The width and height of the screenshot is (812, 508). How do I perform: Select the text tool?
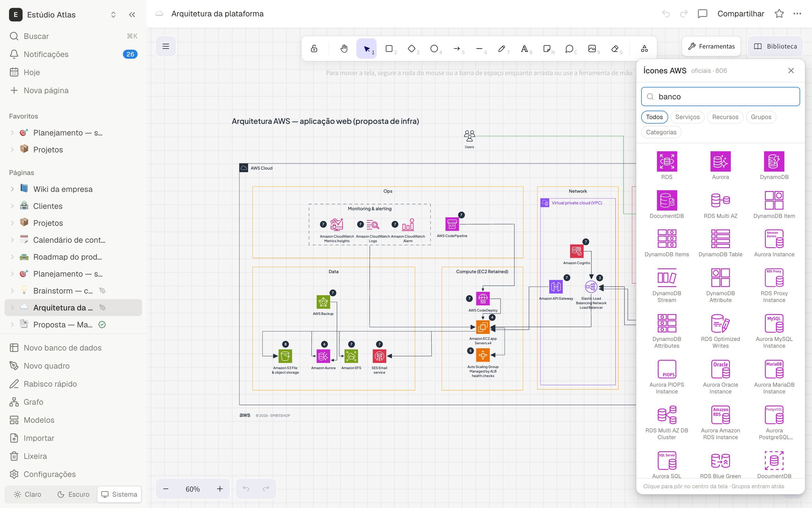point(524,49)
